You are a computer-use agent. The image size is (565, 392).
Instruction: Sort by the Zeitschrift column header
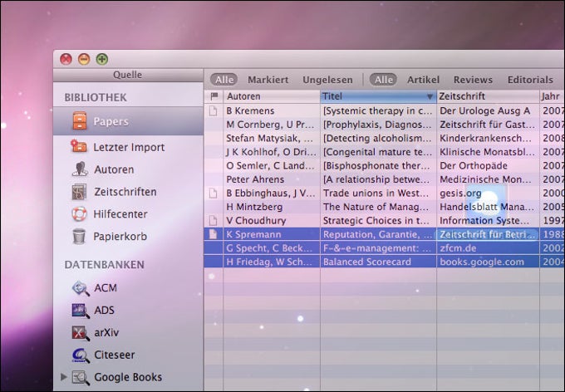pyautogui.click(x=489, y=96)
